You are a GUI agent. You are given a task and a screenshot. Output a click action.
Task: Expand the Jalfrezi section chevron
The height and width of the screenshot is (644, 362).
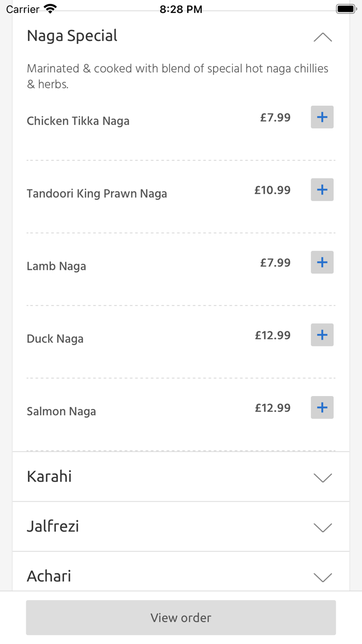(x=323, y=527)
